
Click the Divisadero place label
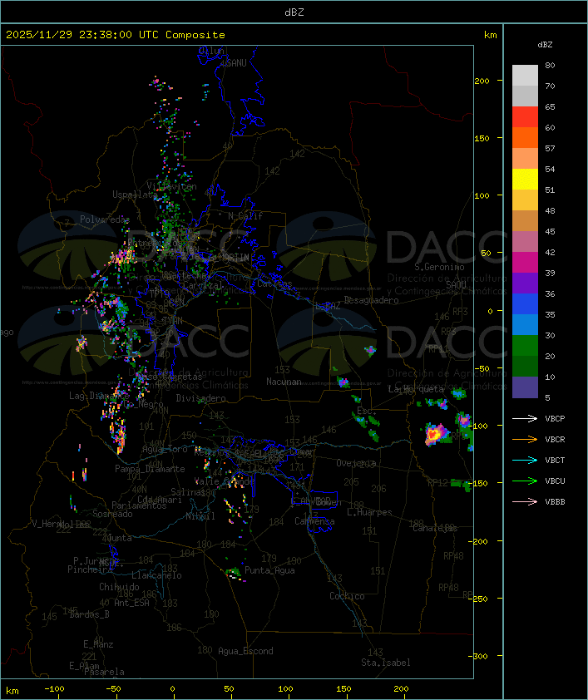pyautogui.click(x=201, y=397)
